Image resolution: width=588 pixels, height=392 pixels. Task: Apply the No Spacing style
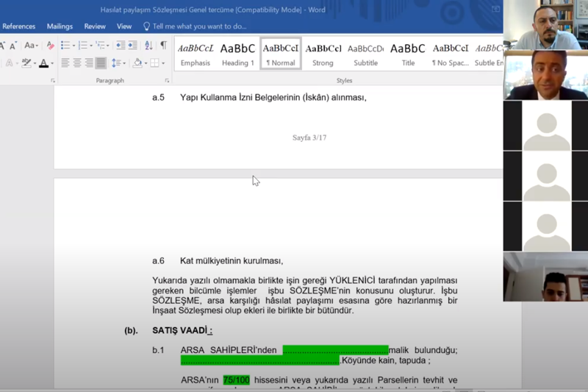[451, 54]
